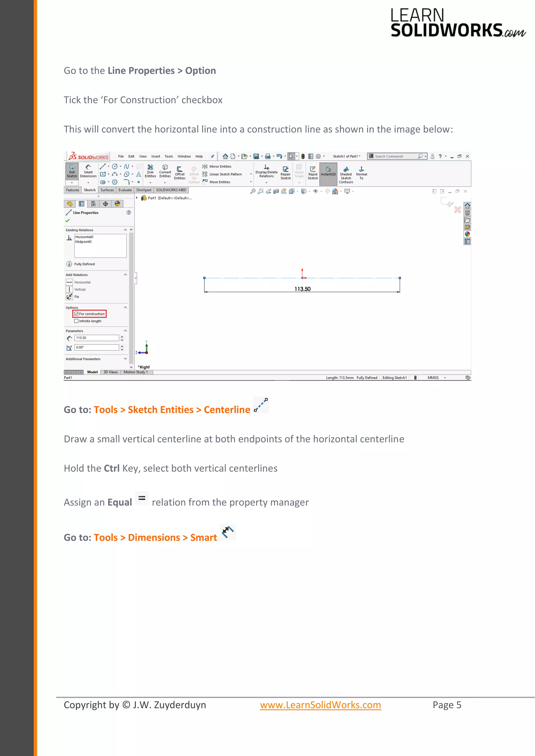Expand the Additional Parameters section
The height and width of the screenshot is (756, 535).
[125, 359]
